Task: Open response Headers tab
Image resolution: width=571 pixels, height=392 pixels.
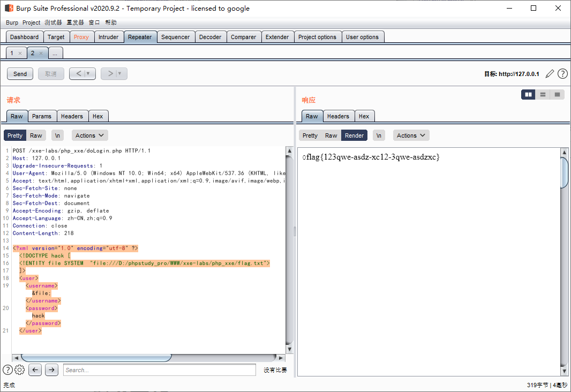Action: [x=339, y=116]
